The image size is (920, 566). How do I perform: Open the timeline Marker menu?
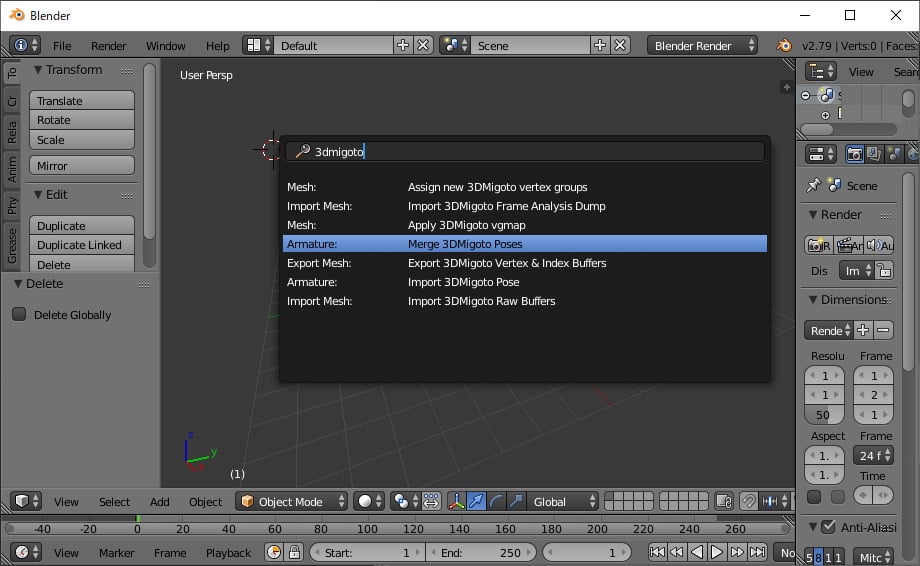pos(116,553)
